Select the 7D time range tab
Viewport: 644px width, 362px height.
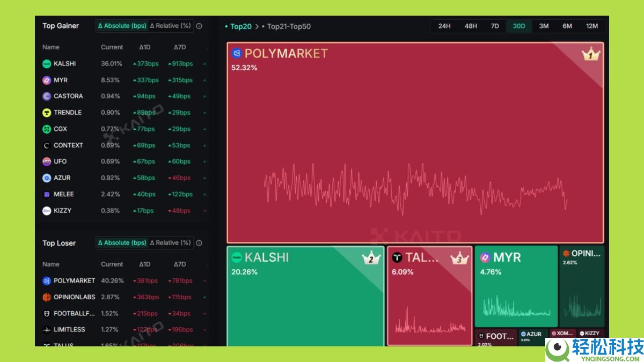(495, 26)
